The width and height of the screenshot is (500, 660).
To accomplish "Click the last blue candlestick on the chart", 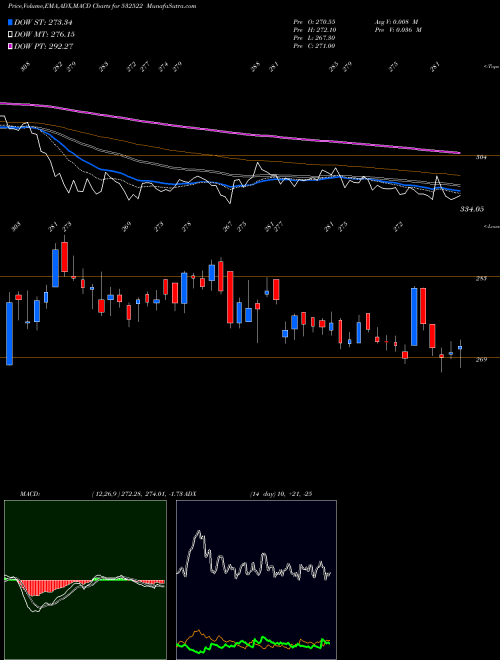I will pos(460,348).
